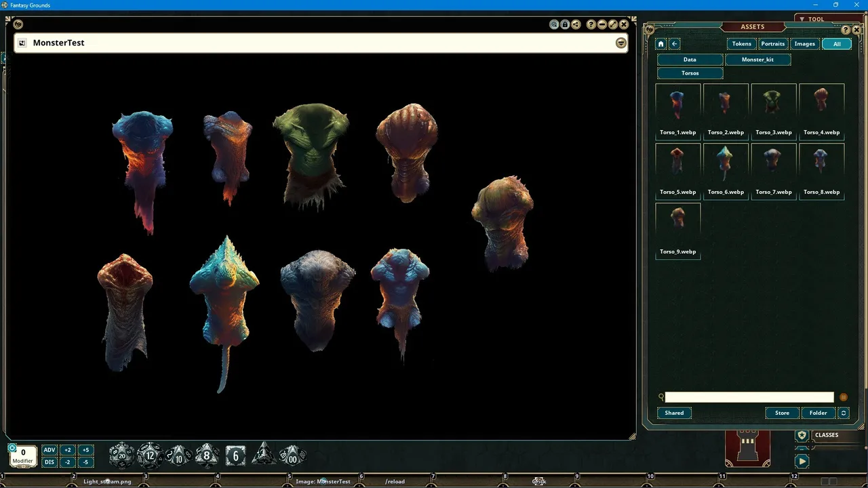Click the Classes shield star icon
Image resolution: width=868 pixels, height=488 pixels.
pyautogui.click(x=802, y=435)
